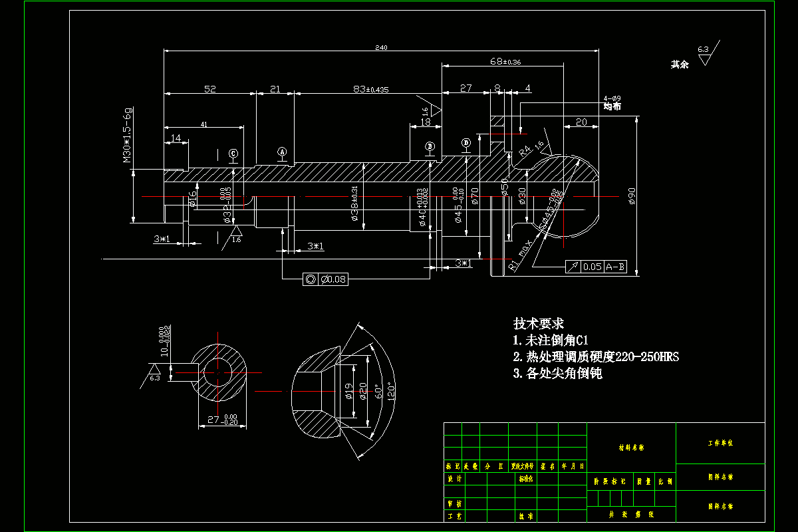The image size is (798, 532).
Task: Select the ø0.08 concentricity tolerance frame
Action: point(325,280)
